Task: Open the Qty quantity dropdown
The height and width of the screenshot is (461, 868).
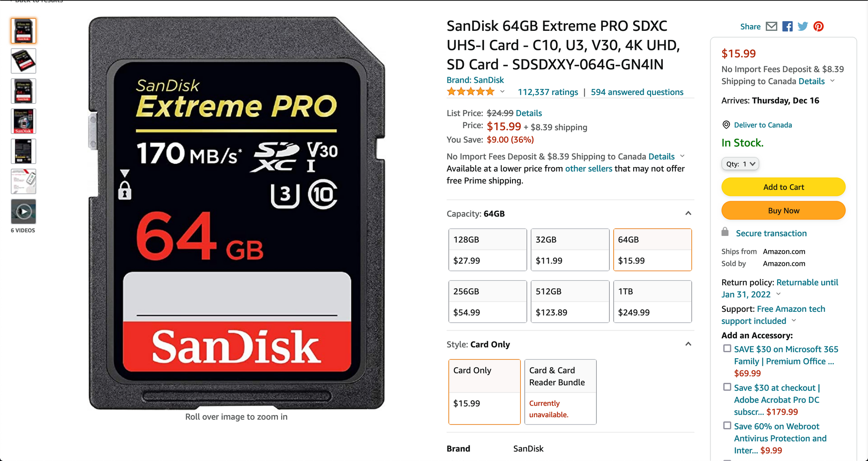Action: [740, 164]
